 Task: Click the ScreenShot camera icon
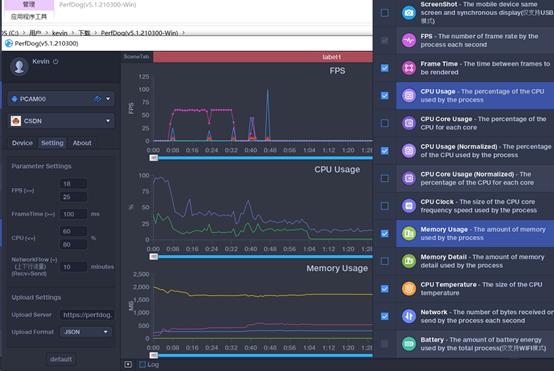[409, 13]
